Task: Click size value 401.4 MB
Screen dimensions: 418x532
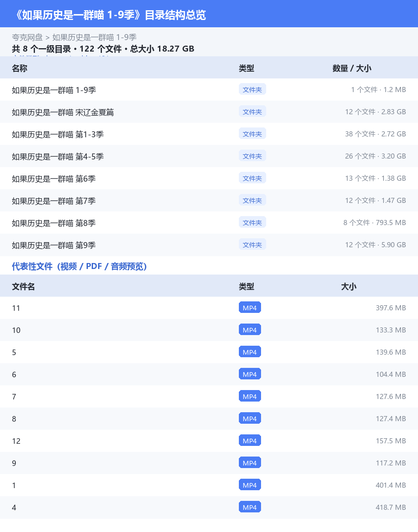Action: [391, 485]
